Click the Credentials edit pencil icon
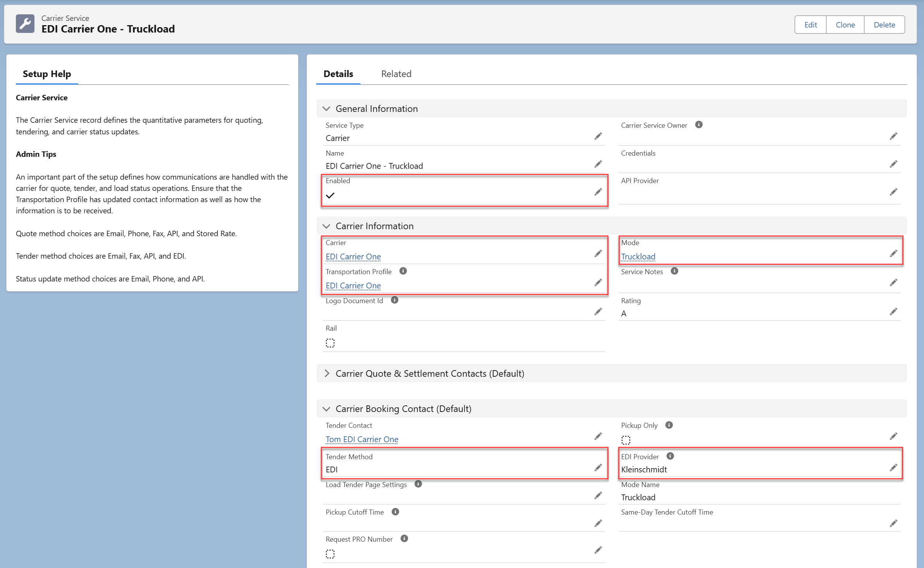924x568 pixels. (893, 164)
